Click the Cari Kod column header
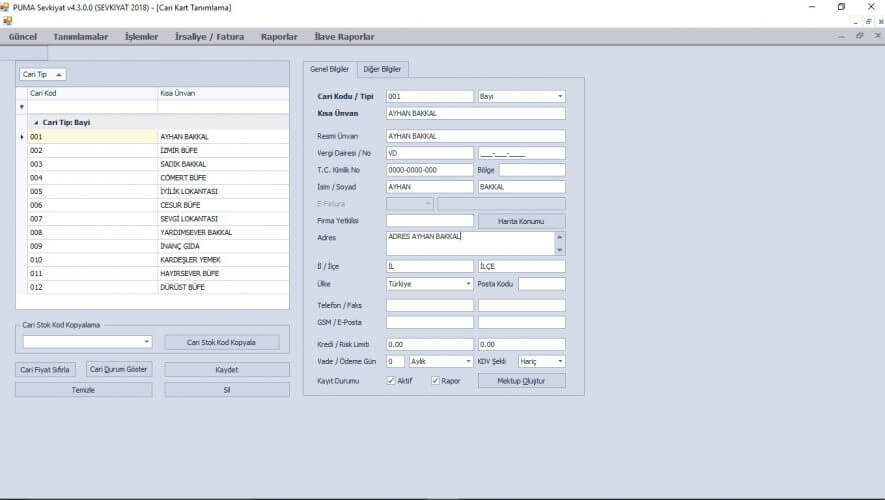Image resolution: width=885 pixels, height=500 pixels. [x=93, y=93]
